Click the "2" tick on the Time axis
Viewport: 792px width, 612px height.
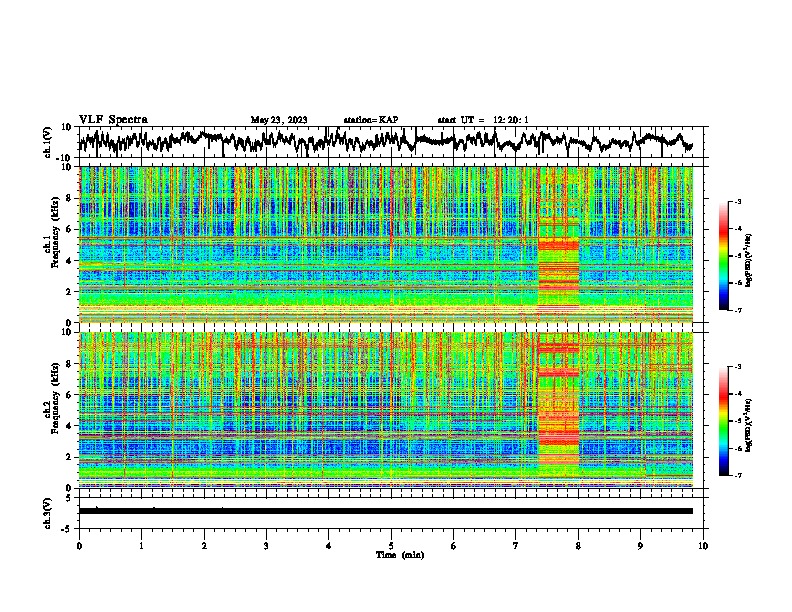click(204, 546)
